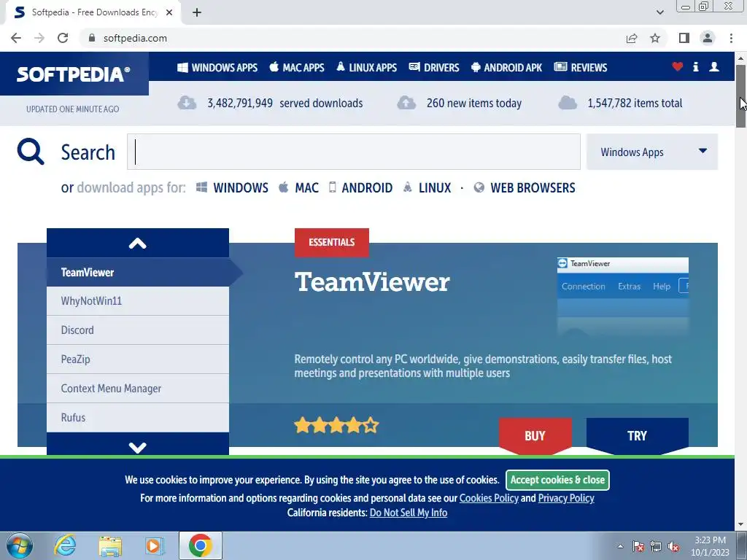The image size is (747, 560).
Task: Click Do Not Sell My Info link
Action: pyautogui.click(x=409, y=513)
